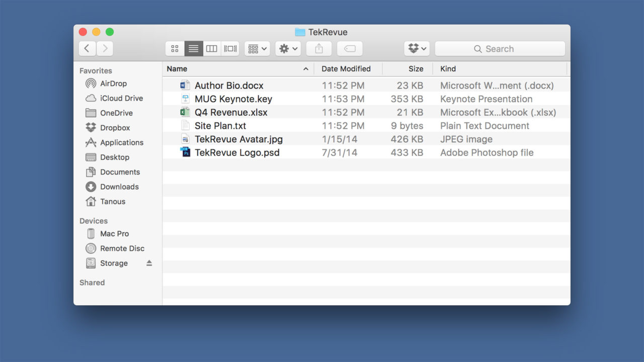644x362 pixels.
Task: Click the Word icon of Author Bio.docx
Action: pyautogui.click(x=185, y=85)
